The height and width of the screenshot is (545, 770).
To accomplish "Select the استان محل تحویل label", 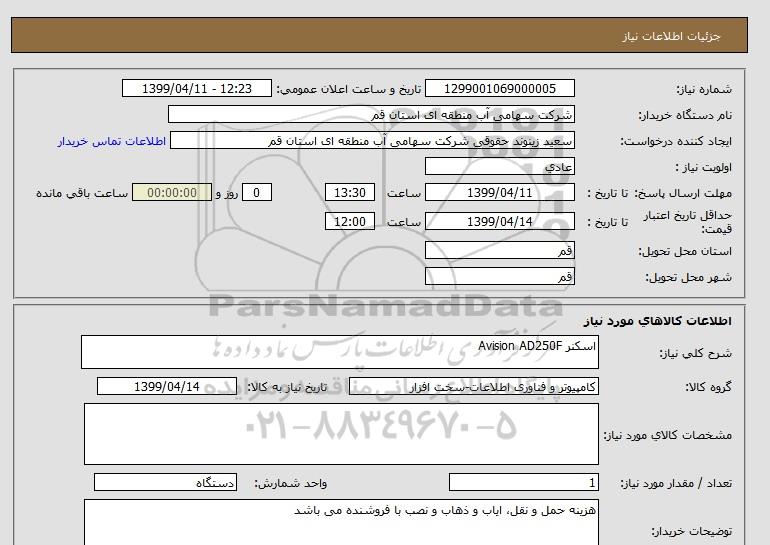I will [685, 251].
